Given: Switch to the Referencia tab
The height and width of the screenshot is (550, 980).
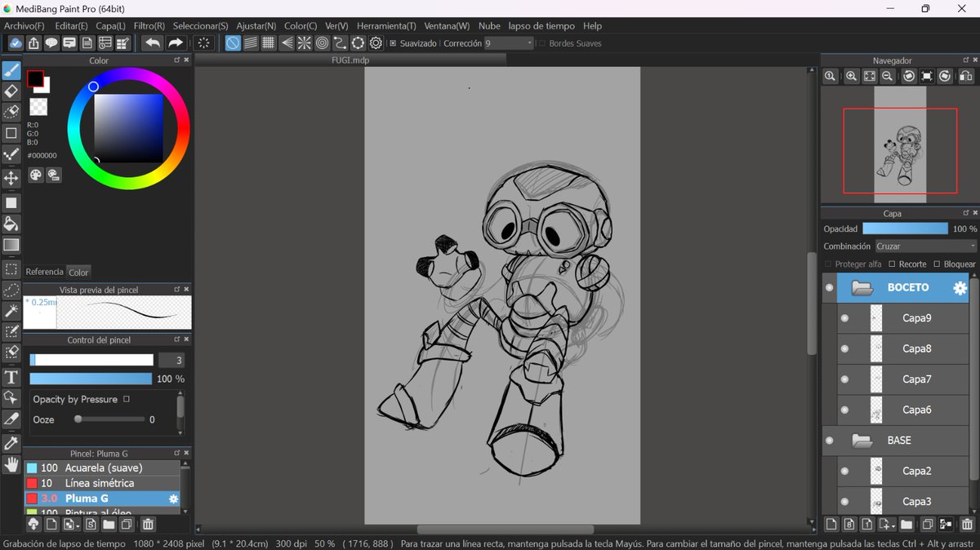Looking at the screenshot, I should click(44, 272).
